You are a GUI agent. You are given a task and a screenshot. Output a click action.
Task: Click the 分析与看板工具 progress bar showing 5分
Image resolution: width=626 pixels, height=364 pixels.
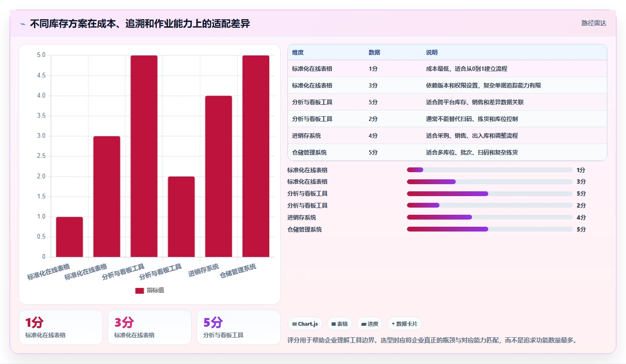490,194
